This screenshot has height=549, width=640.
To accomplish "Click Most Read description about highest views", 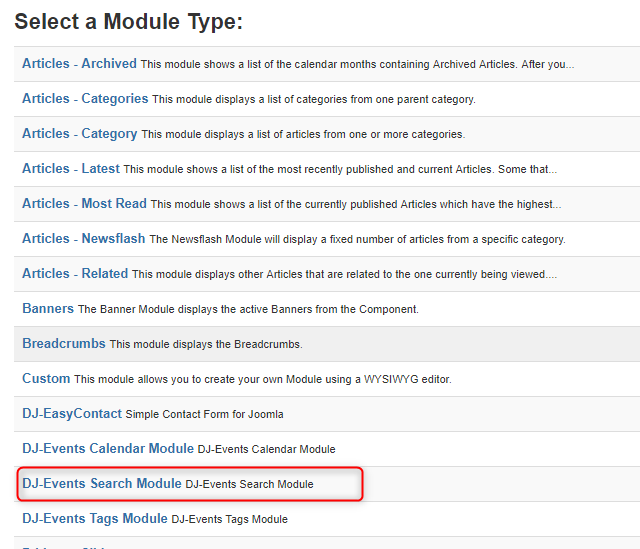I will click(356, 204).
